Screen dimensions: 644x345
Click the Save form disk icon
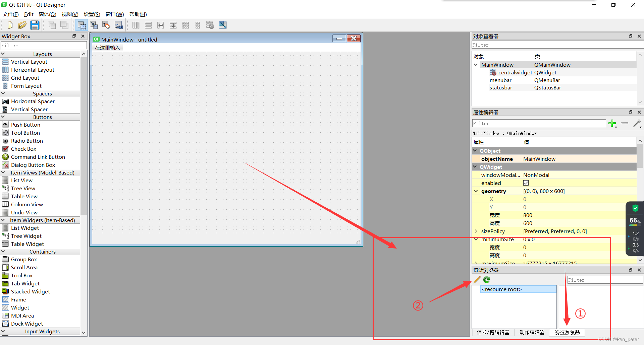point(35,25)
